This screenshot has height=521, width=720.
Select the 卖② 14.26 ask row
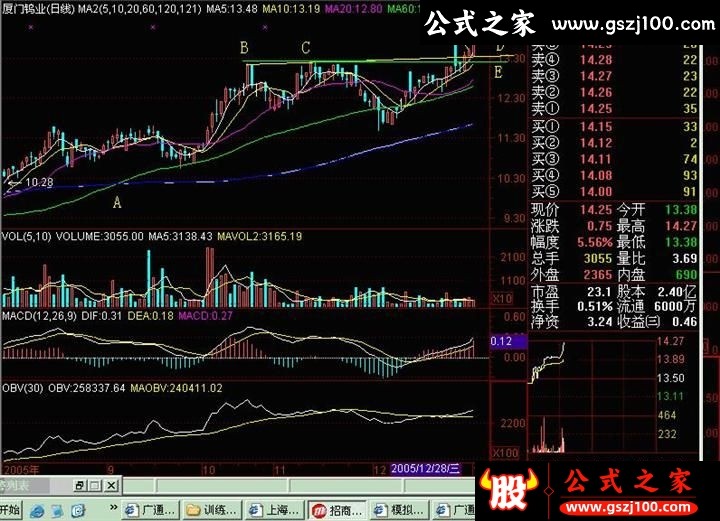click(x=614, y=93)
